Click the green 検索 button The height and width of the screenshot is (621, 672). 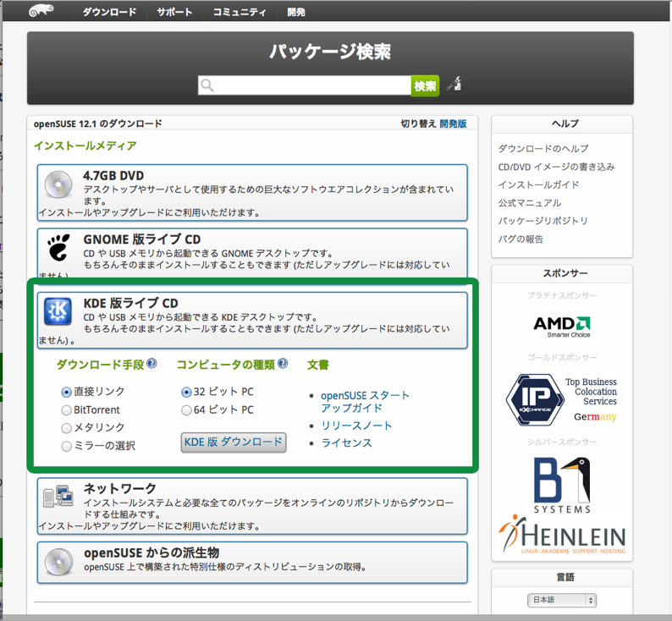(x=425, y=85)
